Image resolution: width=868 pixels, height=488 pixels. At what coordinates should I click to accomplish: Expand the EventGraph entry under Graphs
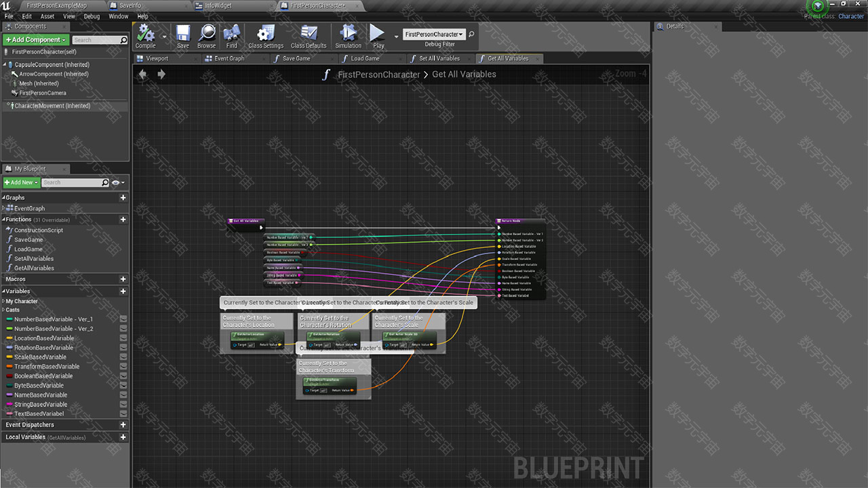tap(3, 209)
